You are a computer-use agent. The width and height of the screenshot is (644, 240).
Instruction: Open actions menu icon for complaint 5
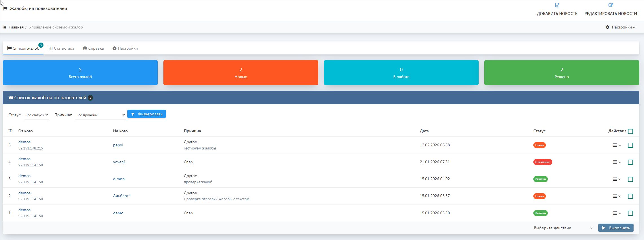(x=617, y=145)
